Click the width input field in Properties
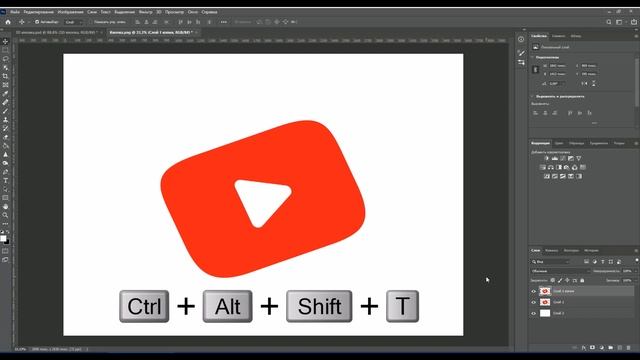This screenshot has width=640, height=360. pos(558,66)
